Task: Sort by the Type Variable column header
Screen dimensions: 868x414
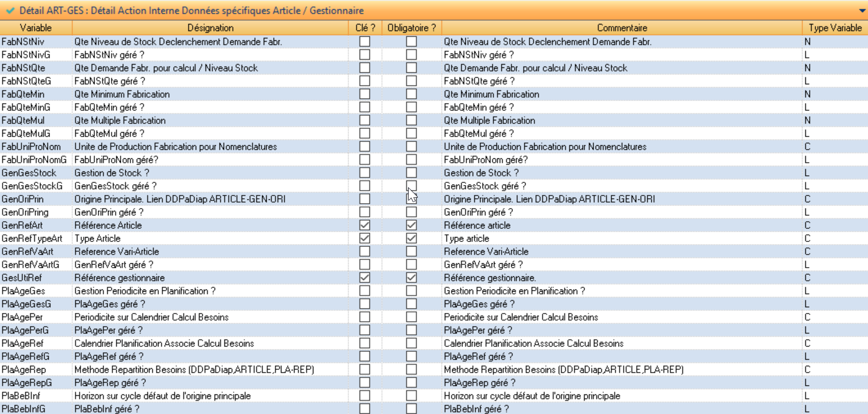Action: [835, 28]
